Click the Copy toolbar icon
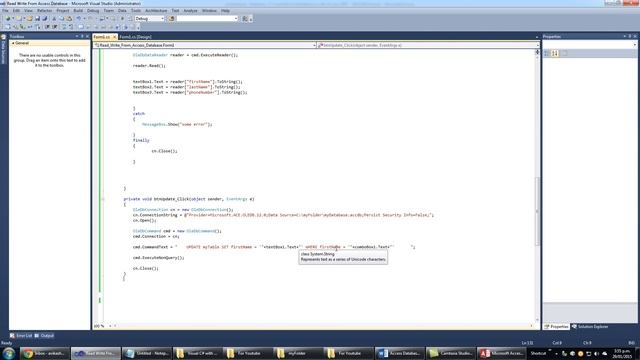Image resolution: width=640 pixels, height=360 pixels. [61, 19]
